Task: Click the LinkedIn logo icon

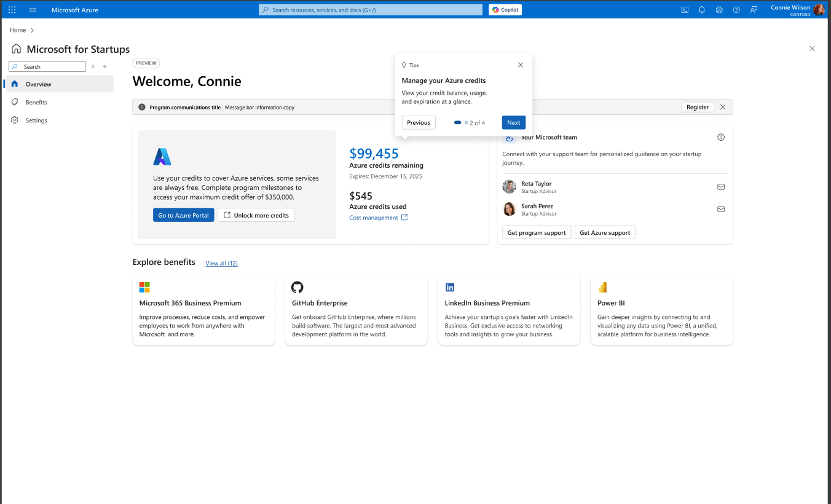Action: point(450,287)
